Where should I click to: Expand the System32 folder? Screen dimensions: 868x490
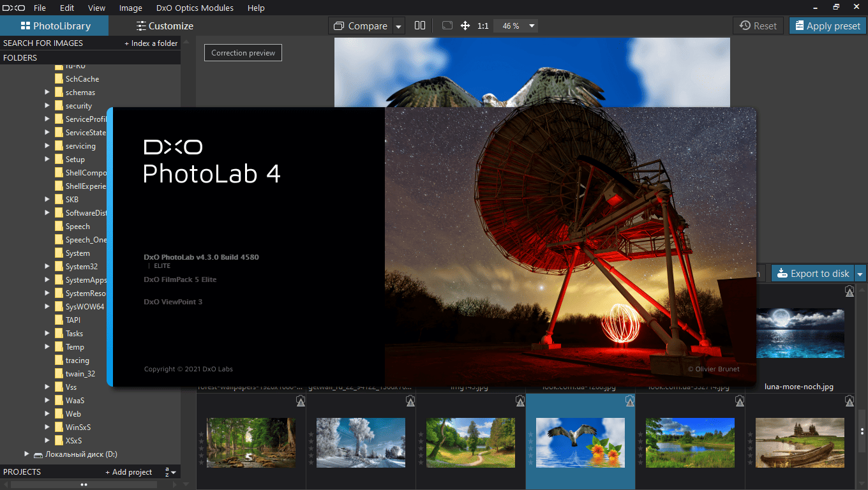coord(47,267)
